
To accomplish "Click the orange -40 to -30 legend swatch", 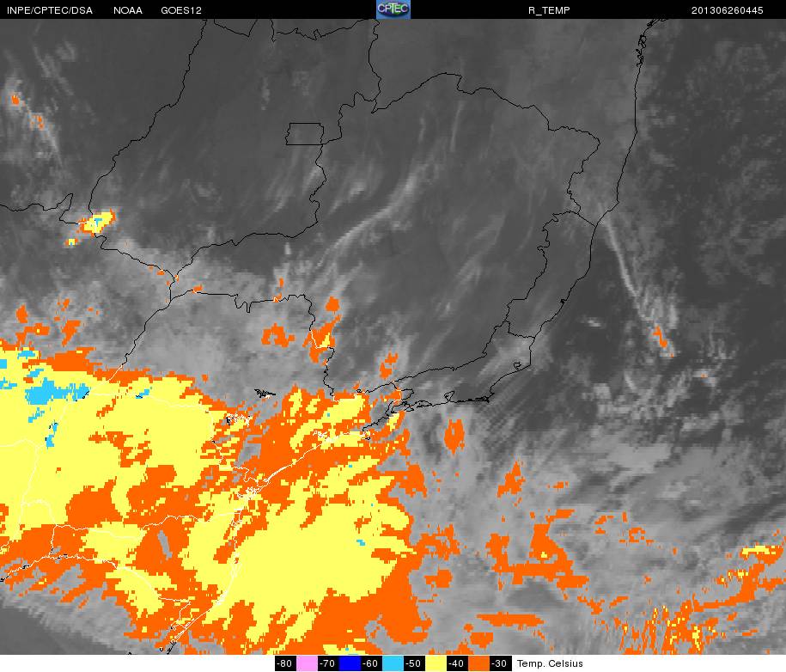I will click(x=478, y=663).
